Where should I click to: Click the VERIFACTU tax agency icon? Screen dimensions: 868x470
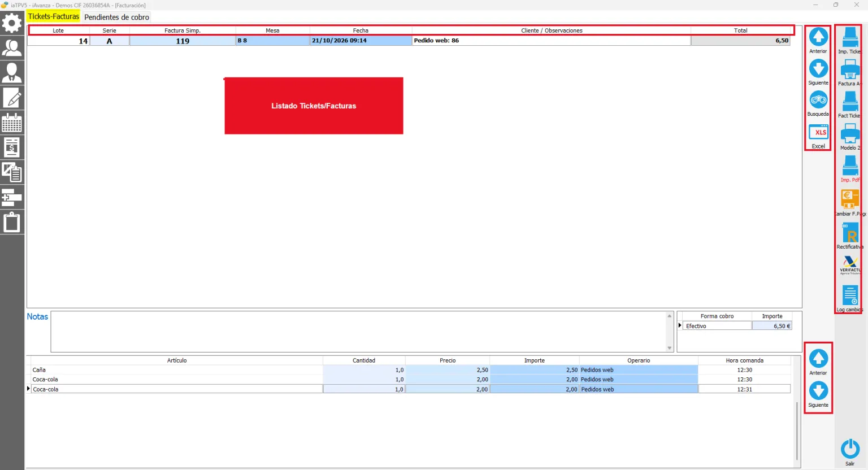click(850, 264)
